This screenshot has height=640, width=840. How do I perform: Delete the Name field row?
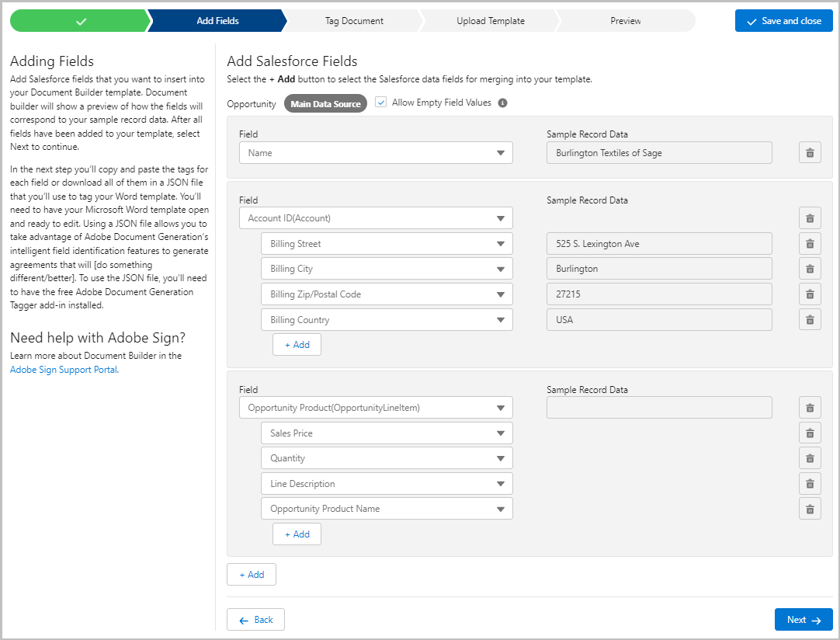[x=810, y=153]
